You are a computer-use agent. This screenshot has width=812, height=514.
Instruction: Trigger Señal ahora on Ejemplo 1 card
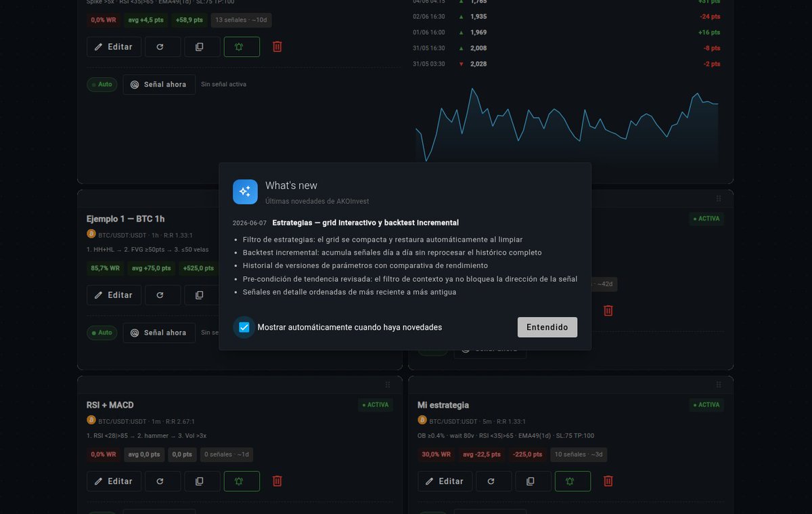(x=159, y=333)
